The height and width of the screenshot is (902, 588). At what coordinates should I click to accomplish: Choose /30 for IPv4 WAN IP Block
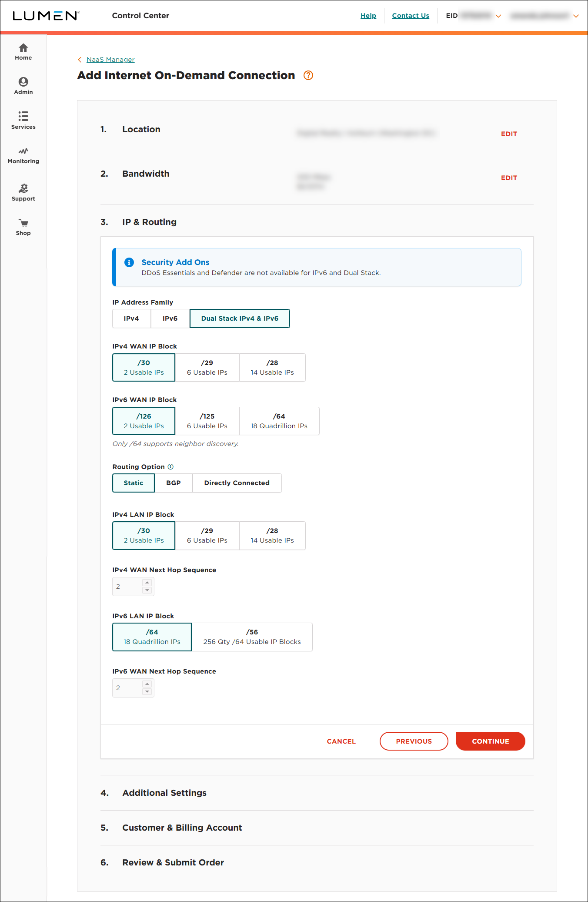pos(144,367)
